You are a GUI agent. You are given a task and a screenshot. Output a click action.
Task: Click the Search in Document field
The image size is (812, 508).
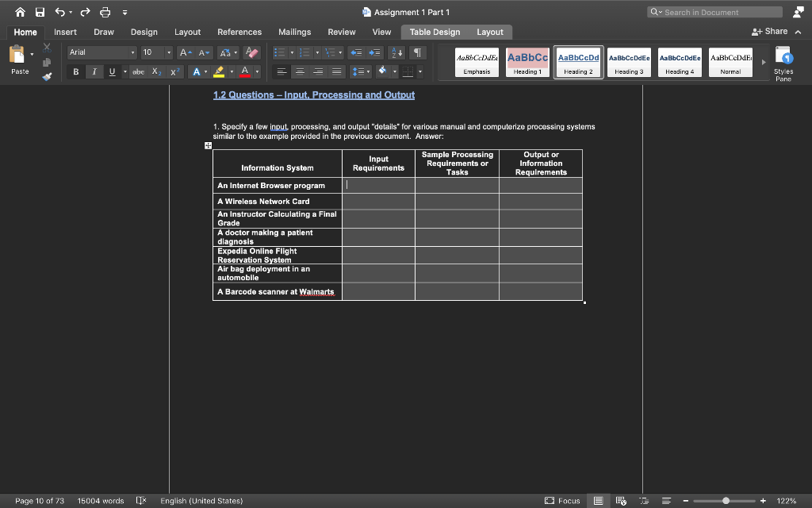pos(712,11)
